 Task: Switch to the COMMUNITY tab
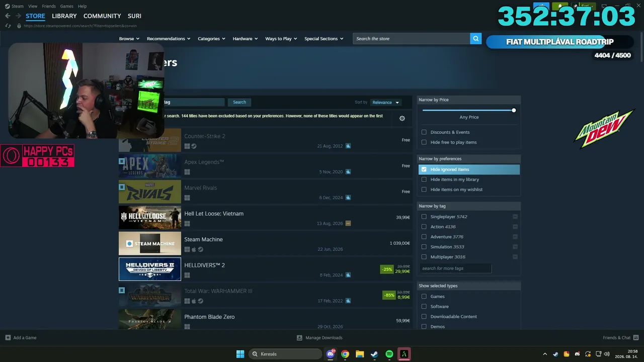pos(102,16)
